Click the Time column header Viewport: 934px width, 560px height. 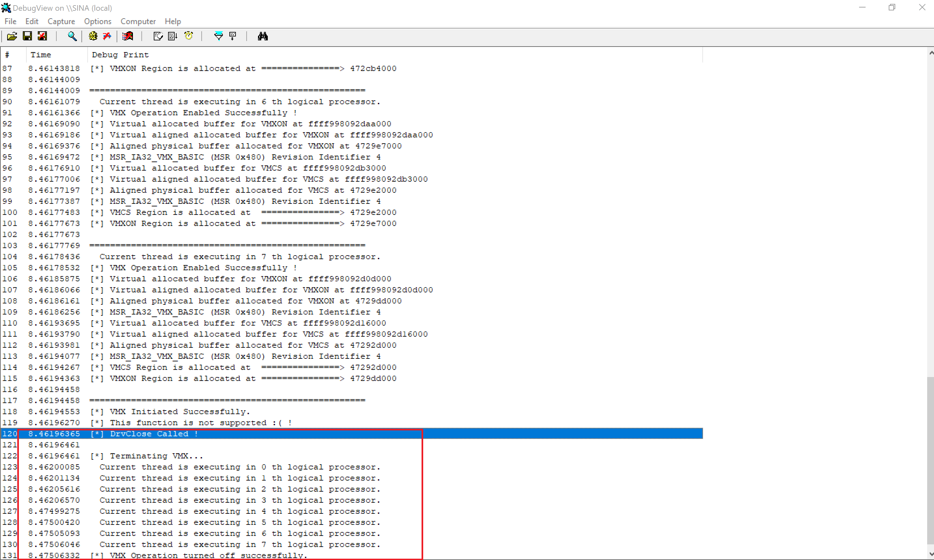(x=57, y=55)
